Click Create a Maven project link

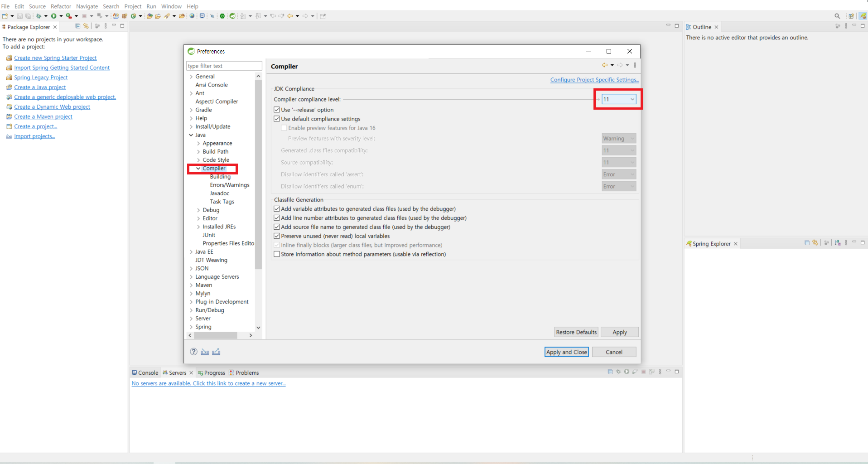click(43, 116)
